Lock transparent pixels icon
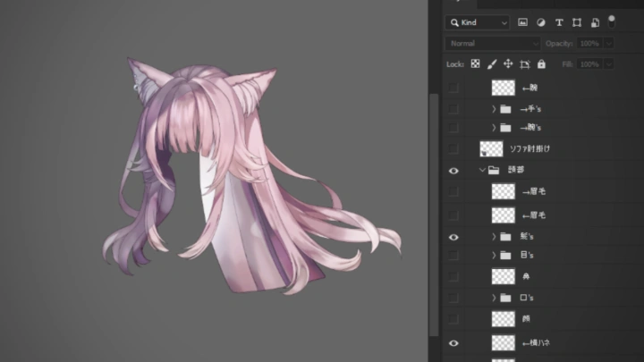This screenshot has width=644, height=362. pyautogui.click(x=476, y=64)
